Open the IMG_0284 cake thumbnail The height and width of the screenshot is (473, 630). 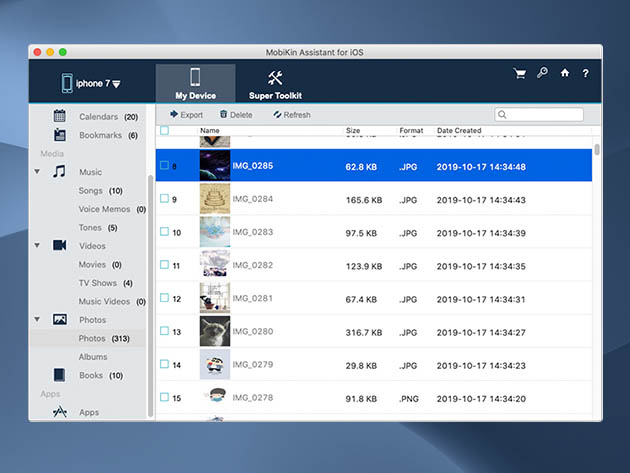tap(215, 199)
